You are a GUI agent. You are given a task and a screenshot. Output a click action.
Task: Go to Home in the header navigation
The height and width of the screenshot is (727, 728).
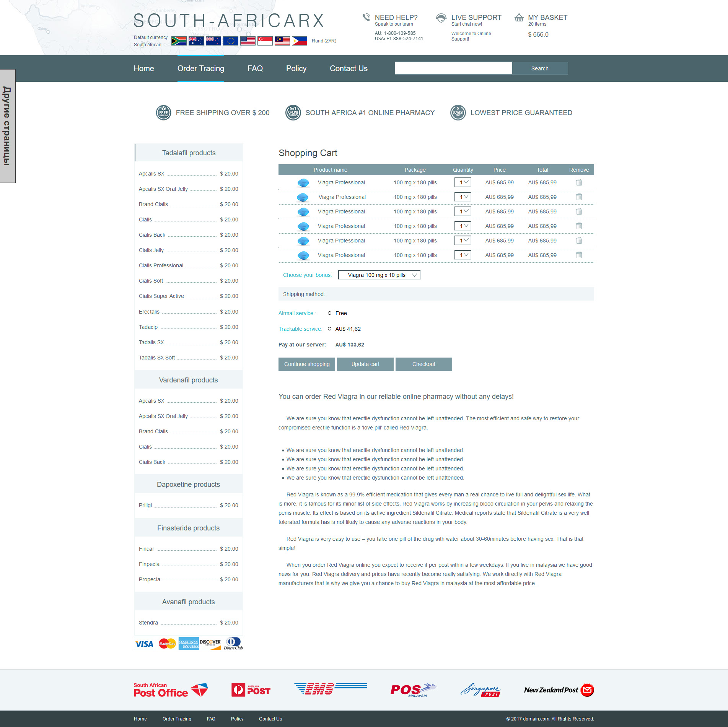pos(144,68)
